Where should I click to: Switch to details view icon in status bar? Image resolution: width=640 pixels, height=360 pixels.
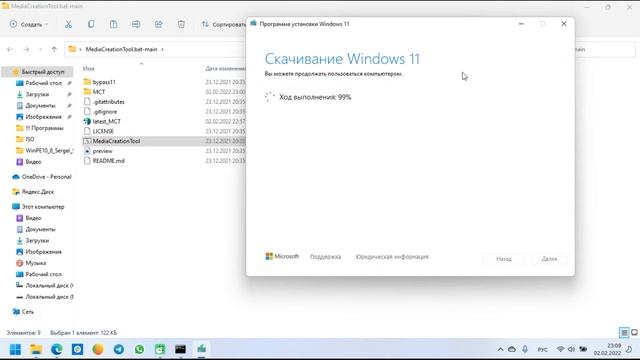624,333
